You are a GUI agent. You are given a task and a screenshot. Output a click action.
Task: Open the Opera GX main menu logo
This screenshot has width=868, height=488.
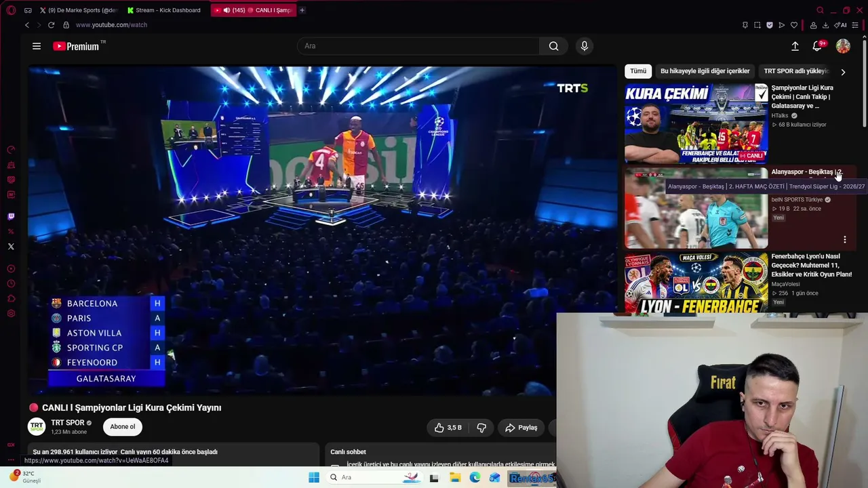click(x=11, y=10)
